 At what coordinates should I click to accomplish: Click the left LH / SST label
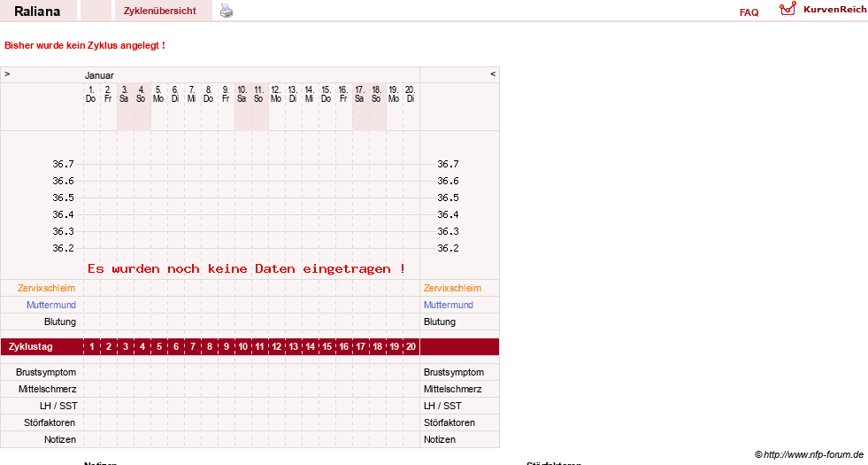pos(58,407)
